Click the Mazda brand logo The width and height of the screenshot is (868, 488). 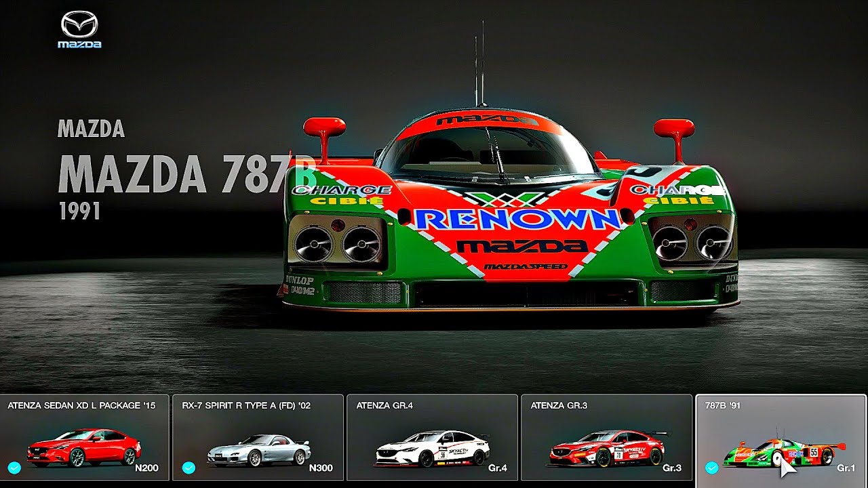[79, 30]
